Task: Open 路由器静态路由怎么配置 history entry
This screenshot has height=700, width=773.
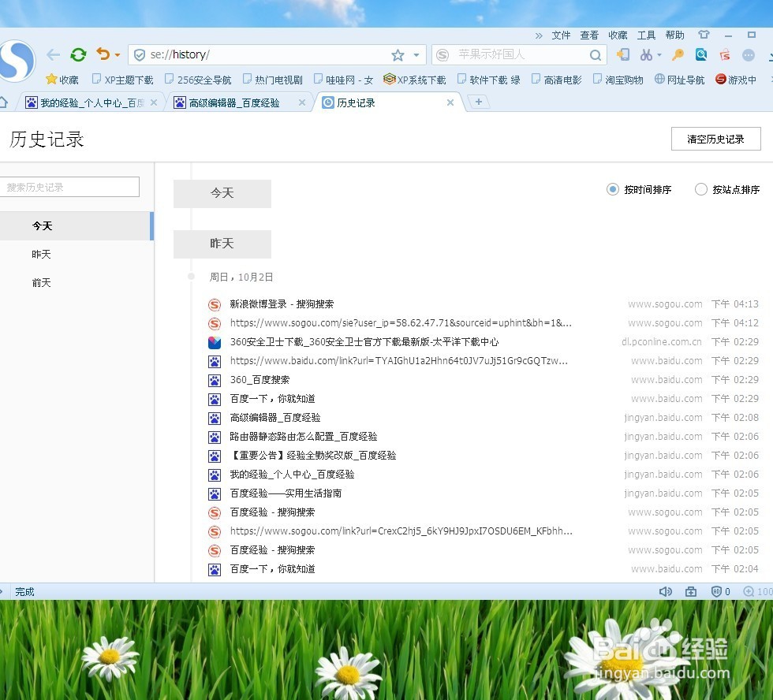Action: click(304, 437)
